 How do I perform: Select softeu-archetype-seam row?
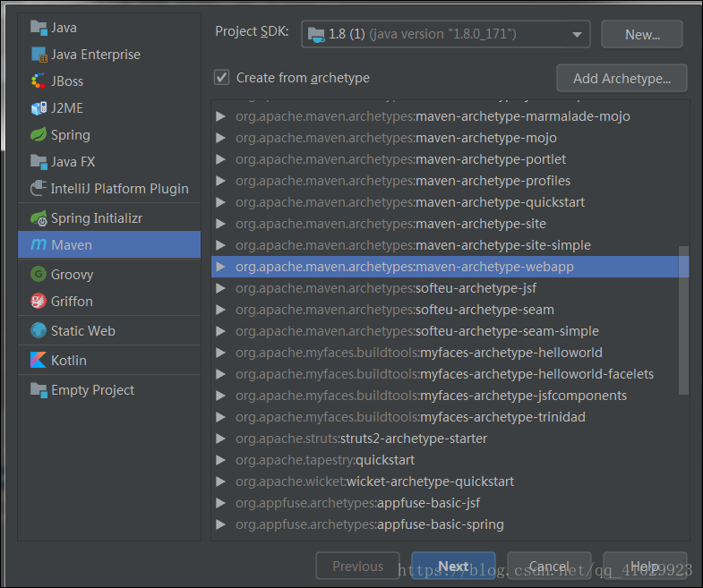(450, 310)
